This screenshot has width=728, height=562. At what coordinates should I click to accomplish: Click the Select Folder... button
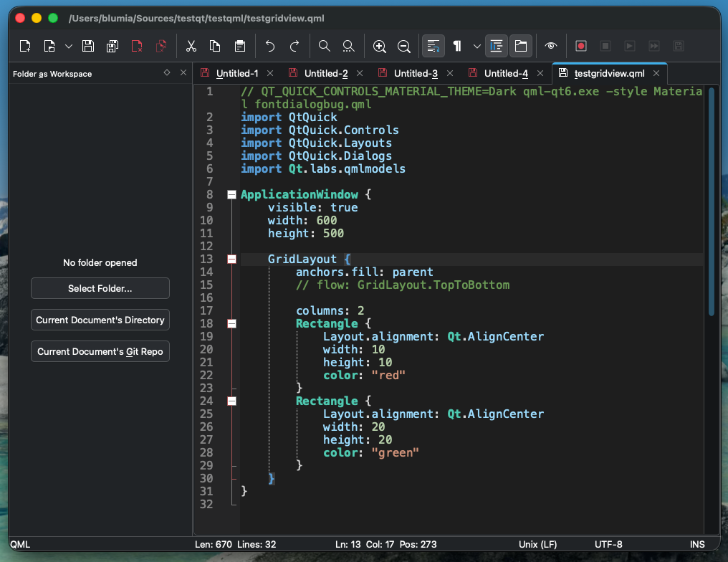(100, 288)
